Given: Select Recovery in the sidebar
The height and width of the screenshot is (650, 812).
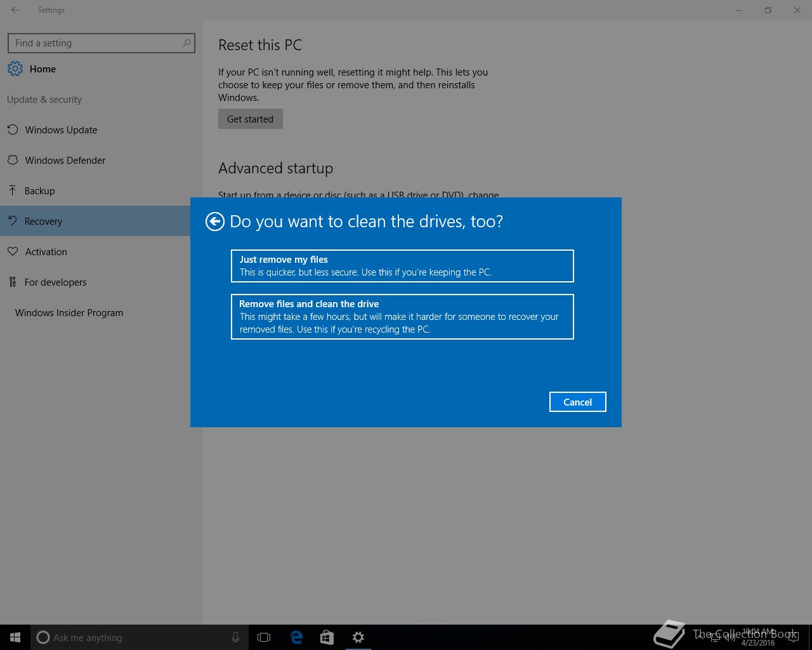Looking at the screenshot, I should point(95,221).
